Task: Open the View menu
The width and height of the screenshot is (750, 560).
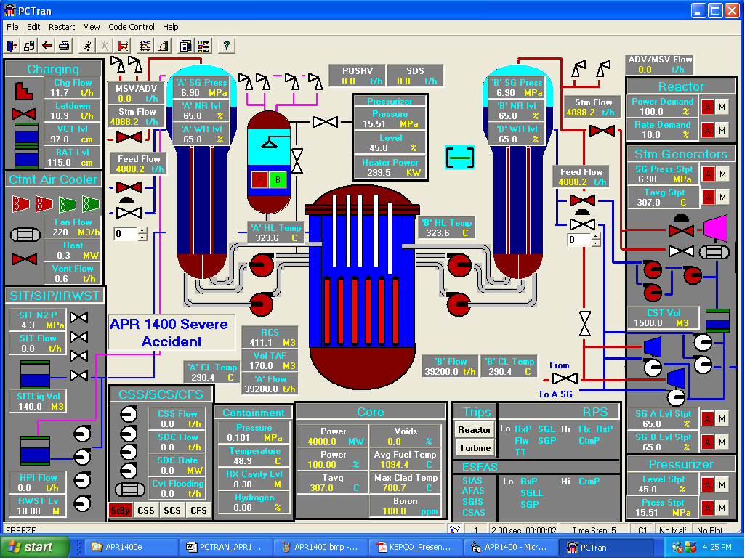Action: [92, 27]
